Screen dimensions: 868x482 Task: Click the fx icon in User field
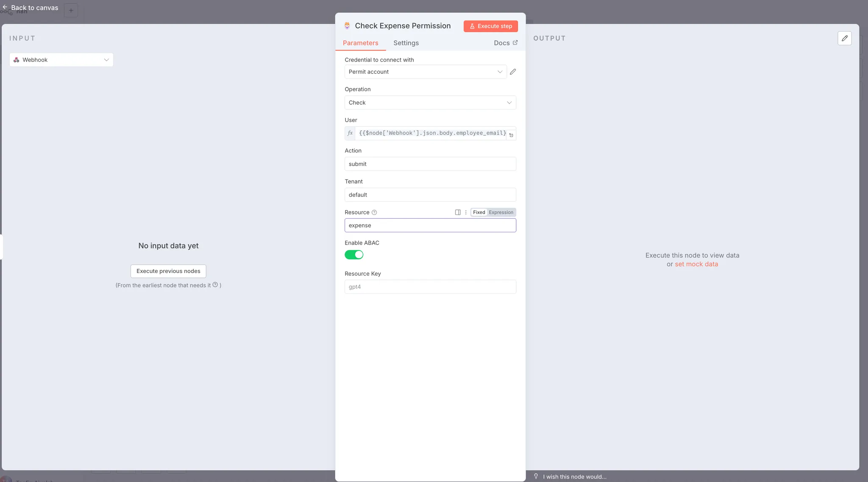pyautogui.click(x=350, y=133)
